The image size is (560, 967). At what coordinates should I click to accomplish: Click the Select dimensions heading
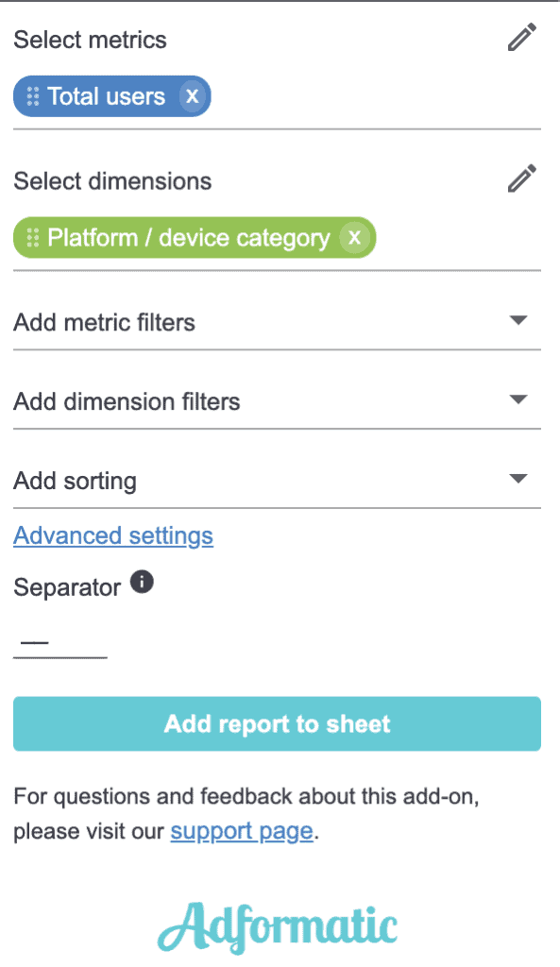tap(111, 180)
